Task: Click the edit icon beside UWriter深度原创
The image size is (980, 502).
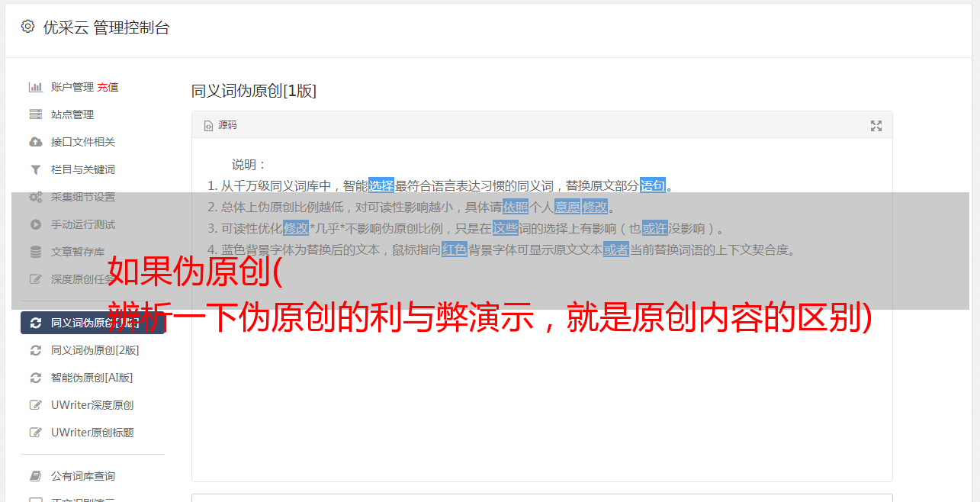Action: pos(35,405)
